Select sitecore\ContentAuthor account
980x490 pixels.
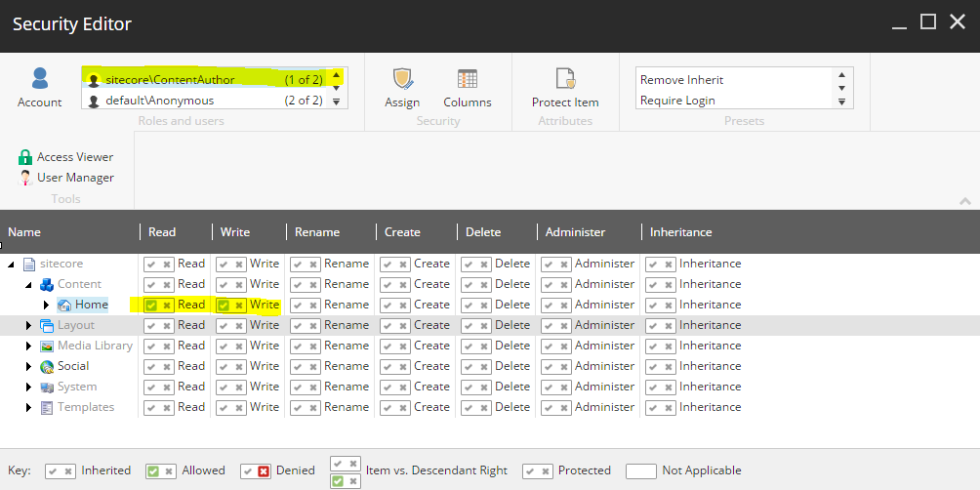coord(206,79)
